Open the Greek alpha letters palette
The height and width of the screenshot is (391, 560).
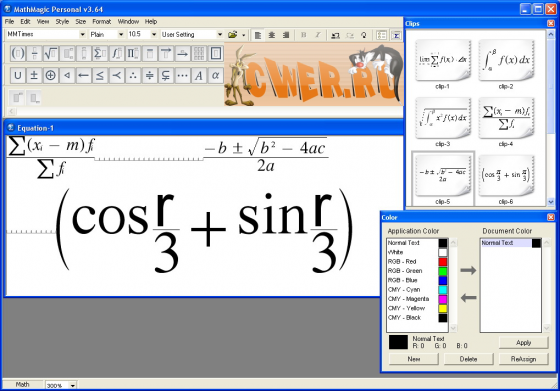(215, 75)
